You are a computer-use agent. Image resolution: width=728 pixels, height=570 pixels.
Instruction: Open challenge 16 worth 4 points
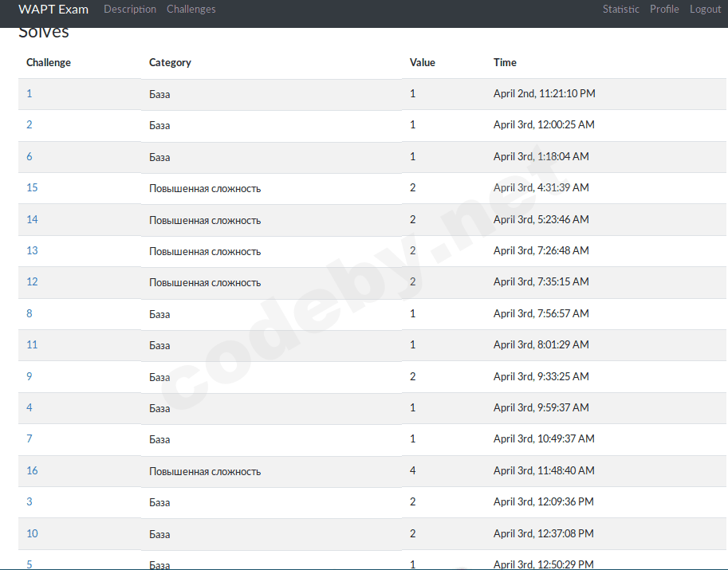click(x=32, y=470)
